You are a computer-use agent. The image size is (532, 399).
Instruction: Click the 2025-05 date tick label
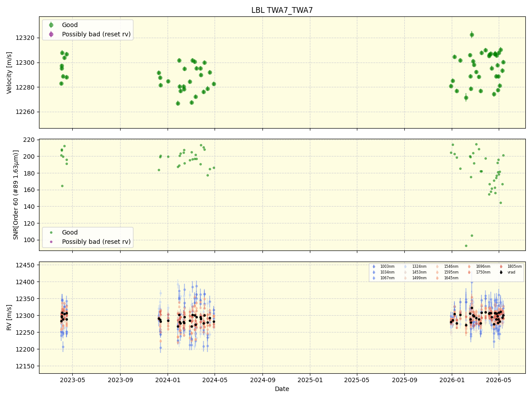357,380
